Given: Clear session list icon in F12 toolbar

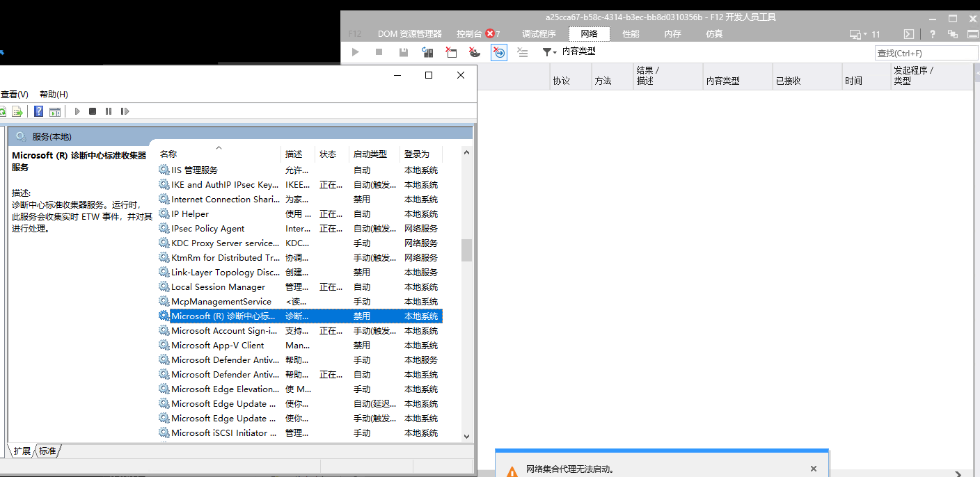Looking at the screenshot, I should pyautogui.click(x=523, y=52).
